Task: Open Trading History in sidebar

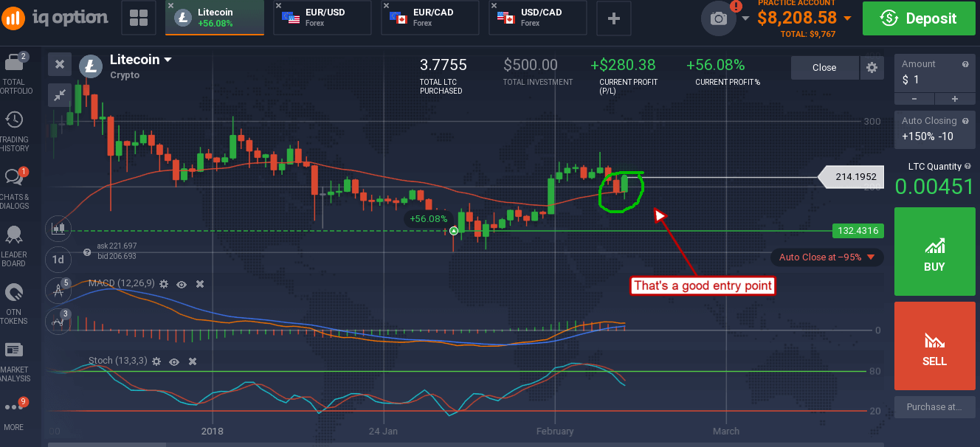Action: coord(14,131)
